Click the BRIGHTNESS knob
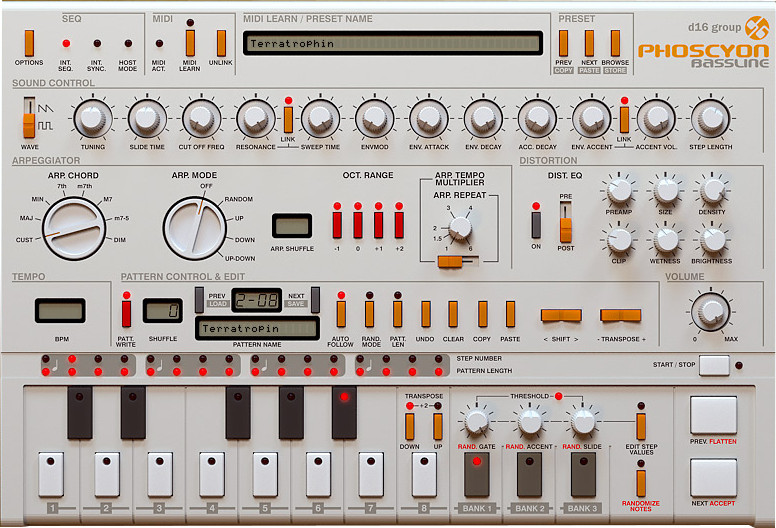The height and width of the screenshot is (528, 776). click(x=712, y=240)
